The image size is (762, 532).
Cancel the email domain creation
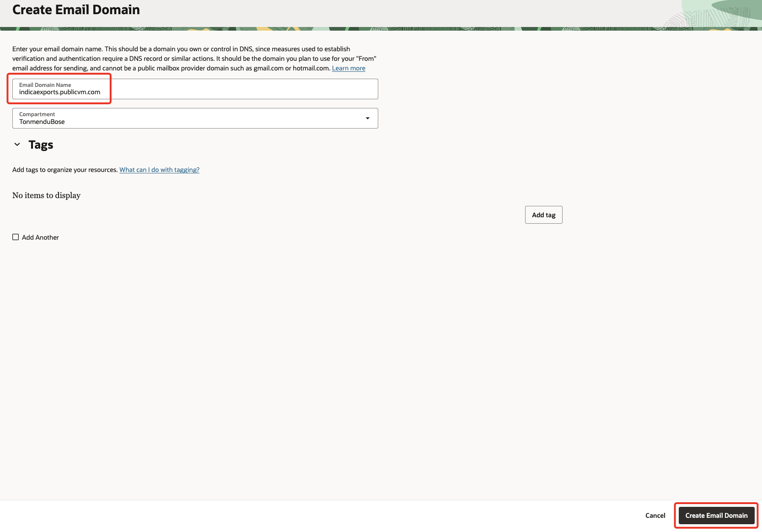[655, 515]
